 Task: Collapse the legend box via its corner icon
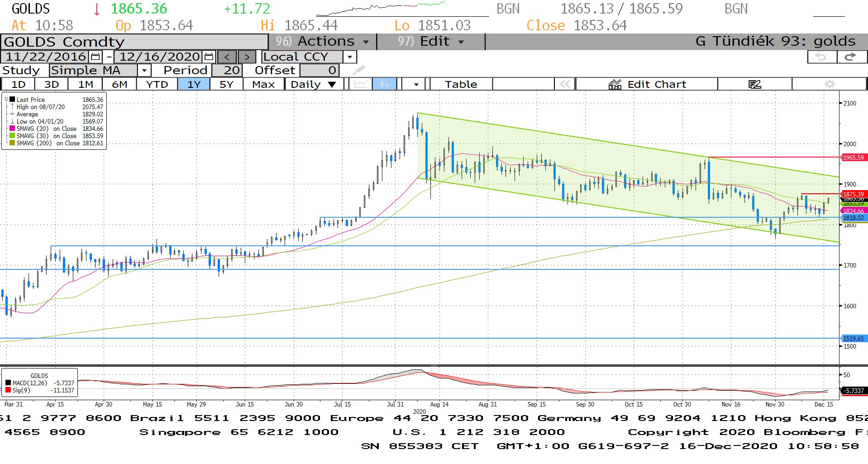pos(6,99)
